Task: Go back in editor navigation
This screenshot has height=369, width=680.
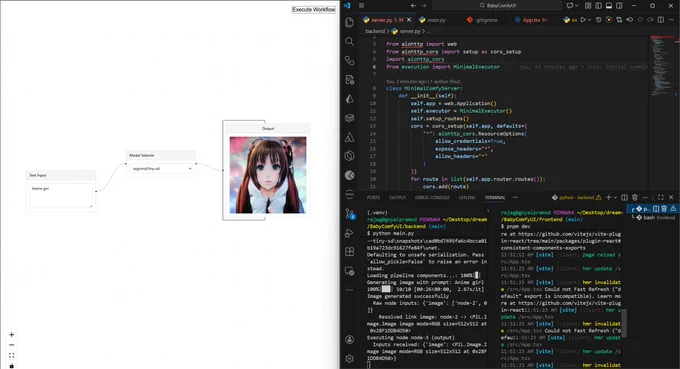Action: click(x=413, y=6)
